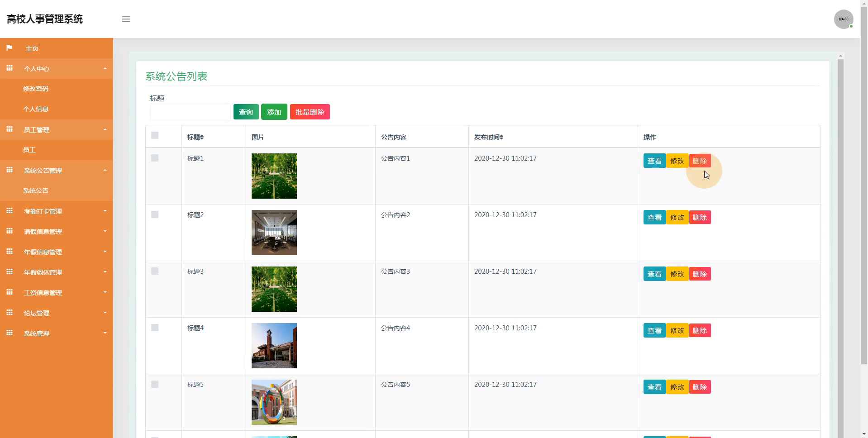Image resolution: width=868 pixels, height=438 pixels.
Task: Open the tree-lined path thumbnail of 标题1
Action: point(274,176)
